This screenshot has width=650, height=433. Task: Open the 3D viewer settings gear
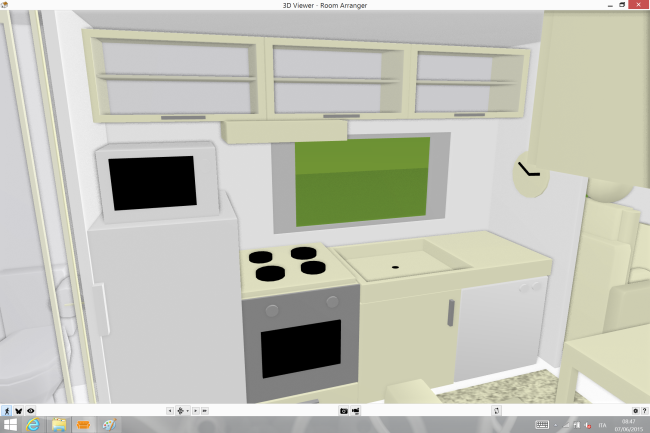click(x=635, y=411)
